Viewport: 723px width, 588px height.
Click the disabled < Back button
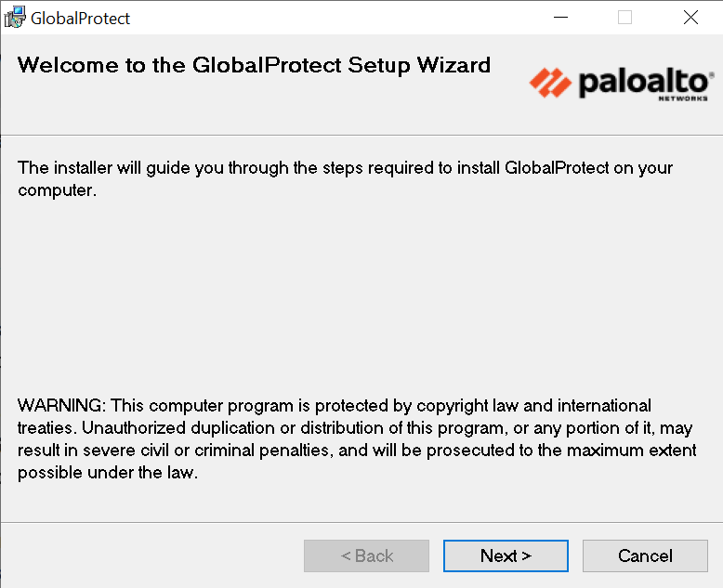[x=366, y=555]
